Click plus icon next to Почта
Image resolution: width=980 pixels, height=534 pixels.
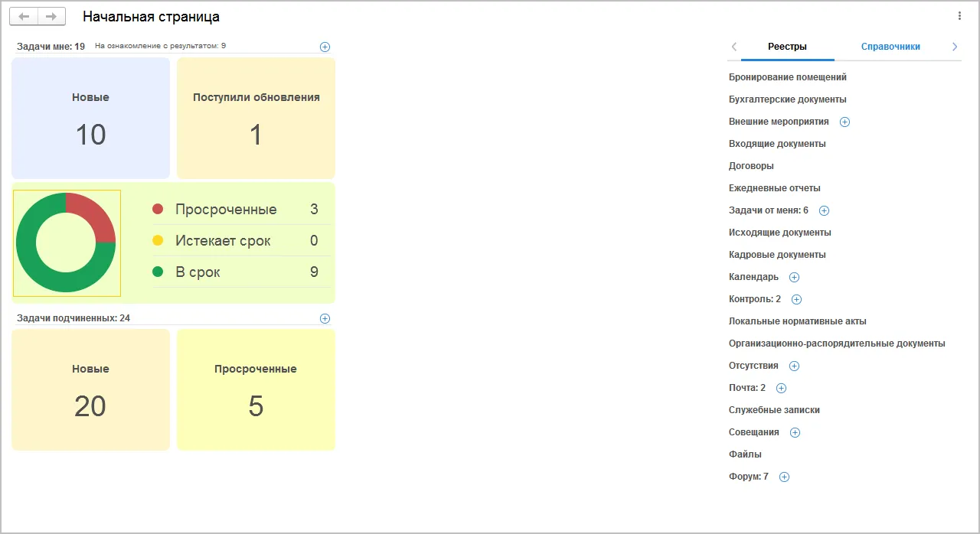tap(781, 388)
